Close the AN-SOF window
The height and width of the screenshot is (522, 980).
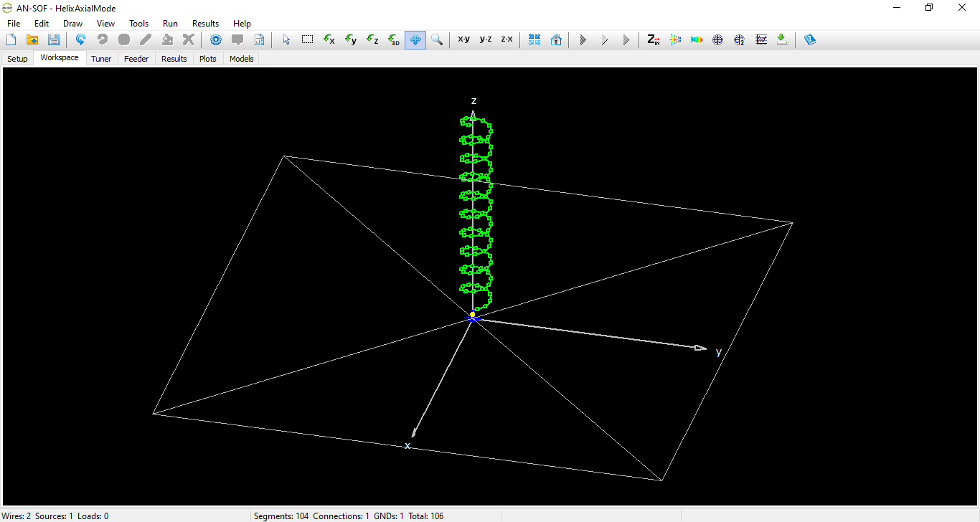[x=962, y=8]
